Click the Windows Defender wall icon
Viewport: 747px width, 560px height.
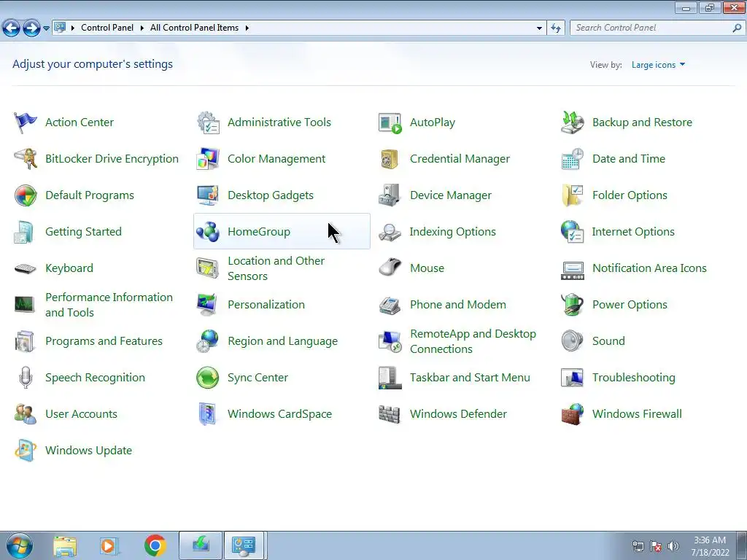tap(390, 414)
